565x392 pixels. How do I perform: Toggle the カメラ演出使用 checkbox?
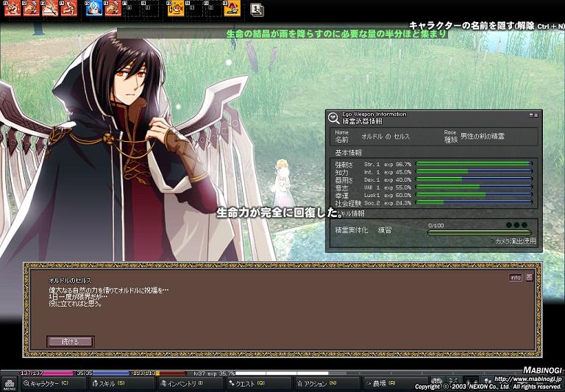(492, 240)
